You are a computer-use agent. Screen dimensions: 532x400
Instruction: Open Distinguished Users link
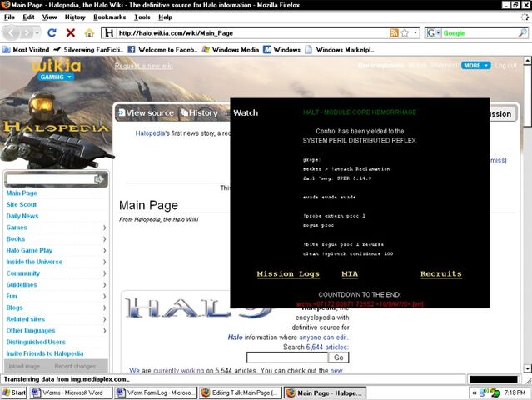point(36,342)
